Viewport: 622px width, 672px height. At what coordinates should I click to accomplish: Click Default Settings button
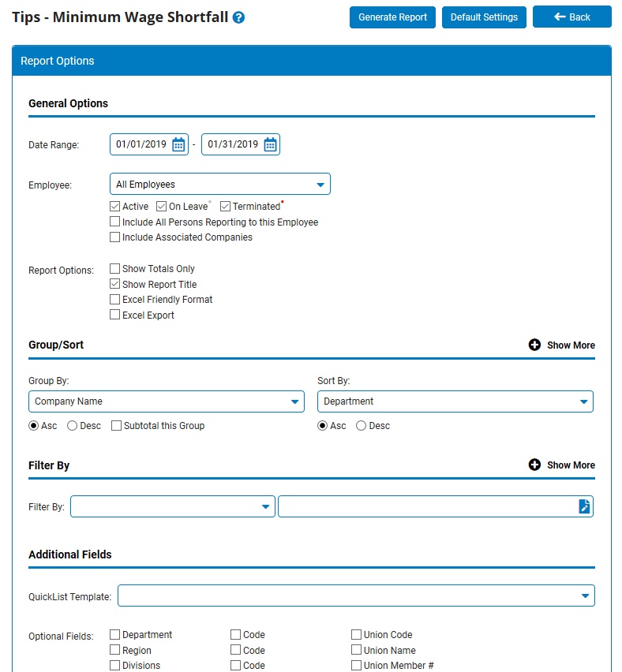pos(484,17)
